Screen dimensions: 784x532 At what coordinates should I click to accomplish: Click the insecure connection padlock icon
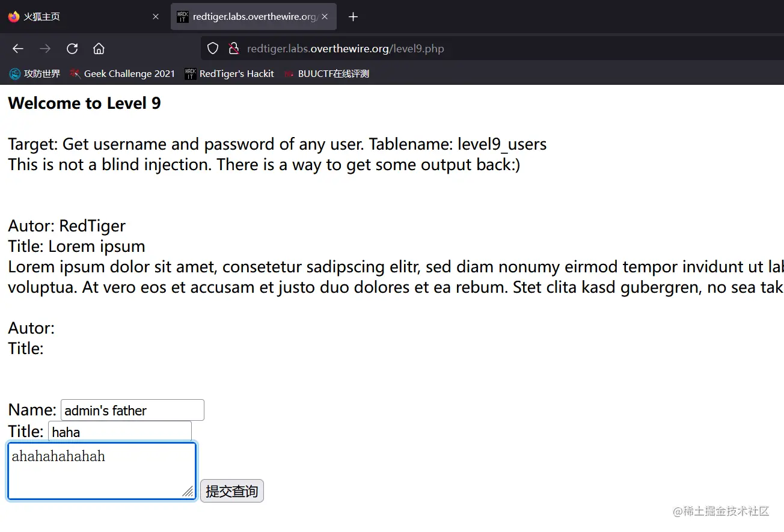(x=233, y=49)
